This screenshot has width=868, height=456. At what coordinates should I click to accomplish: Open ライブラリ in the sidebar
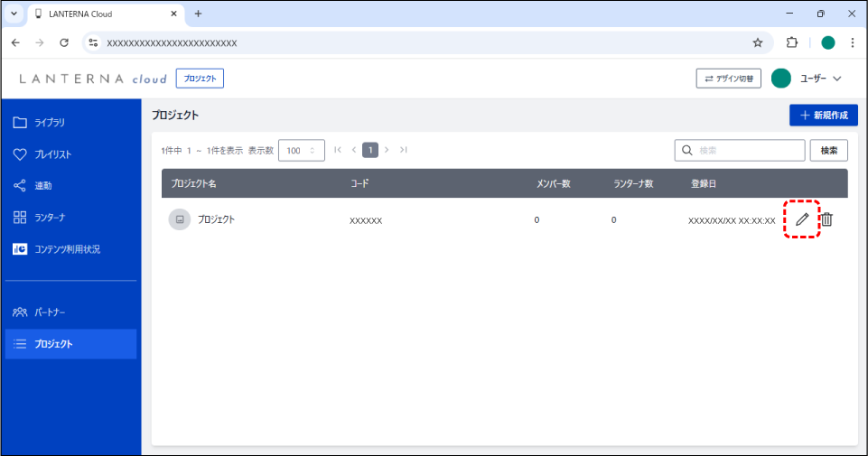[50, 123]
